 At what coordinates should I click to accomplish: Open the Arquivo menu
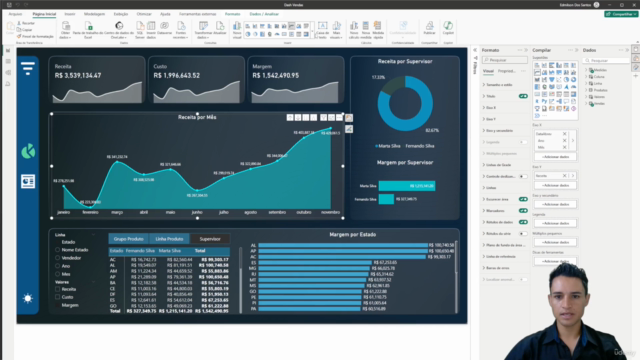point(15,14)
